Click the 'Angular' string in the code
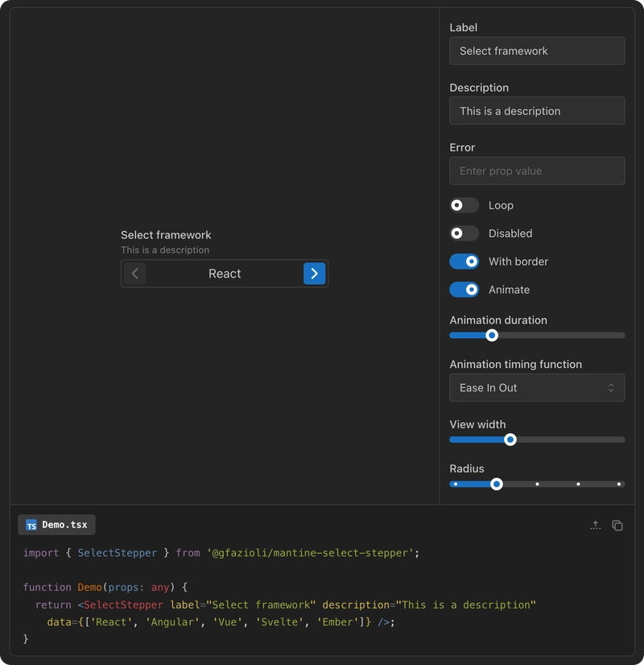 point(172,622)
